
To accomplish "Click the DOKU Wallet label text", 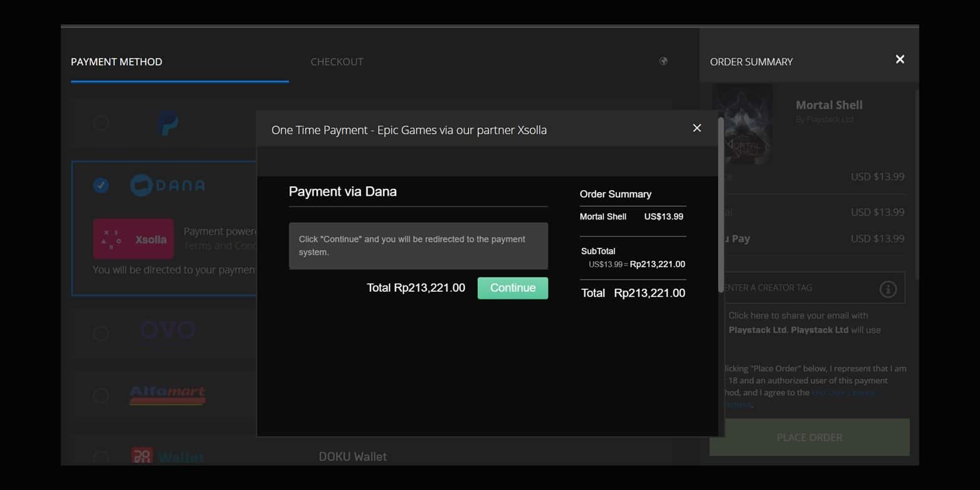I will click(x=352, y=457).
